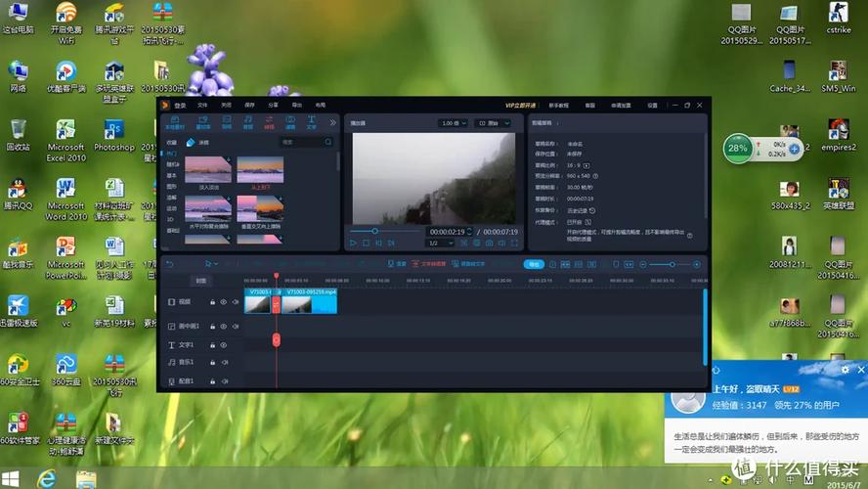868x489 pixels.
Task: Open the Photoshop desktop shortcut
Action: 114,136
